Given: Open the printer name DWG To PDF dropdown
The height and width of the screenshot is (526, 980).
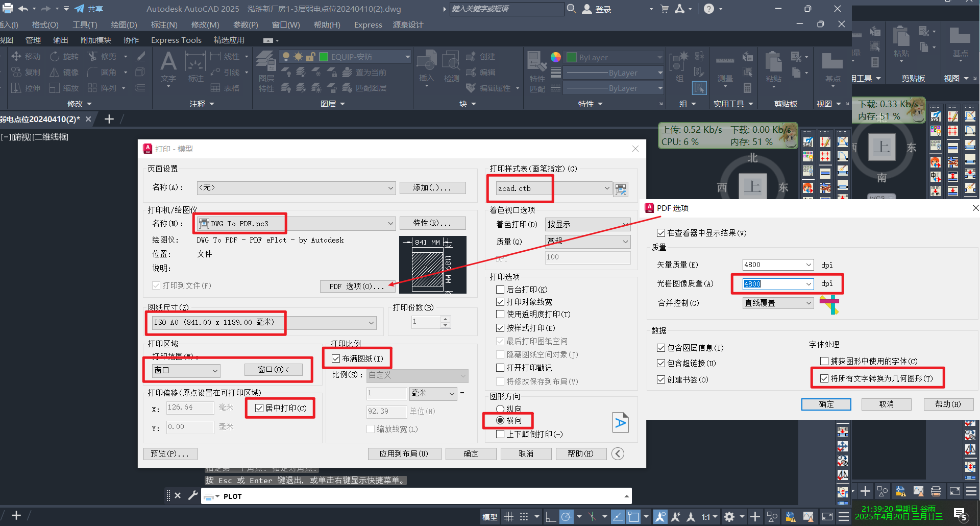Looking at the screenshot, I should click(x=296, y=223).
